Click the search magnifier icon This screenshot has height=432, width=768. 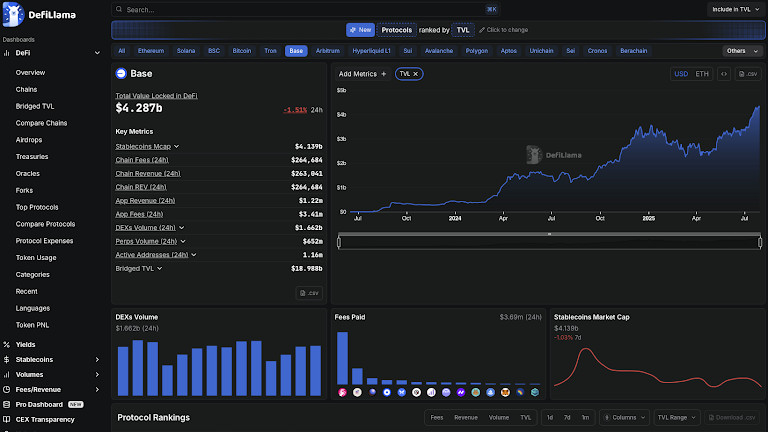[x=119, y=9]
